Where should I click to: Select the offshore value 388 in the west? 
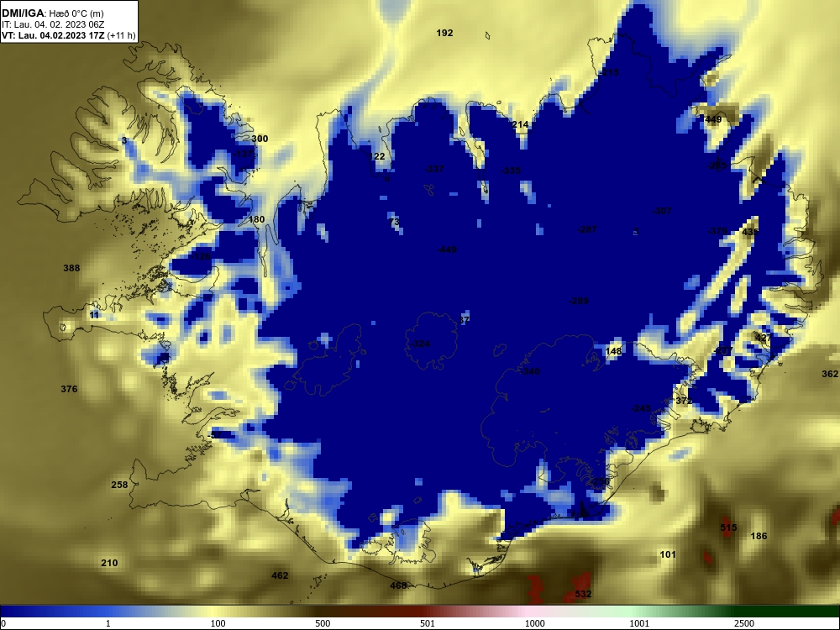(71, 269)
